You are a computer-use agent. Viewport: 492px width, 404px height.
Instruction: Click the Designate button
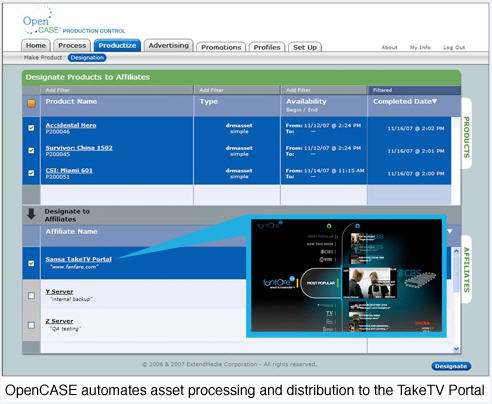click(x=451, y=366)
